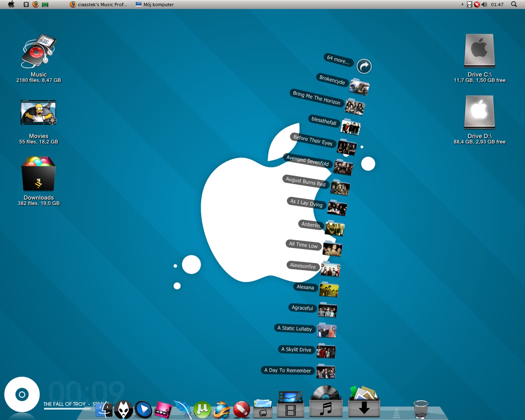This screenshot has width=525, height=420.
Task: Open the Downloads box desktop icon
Action: click(x=39, y=173)
